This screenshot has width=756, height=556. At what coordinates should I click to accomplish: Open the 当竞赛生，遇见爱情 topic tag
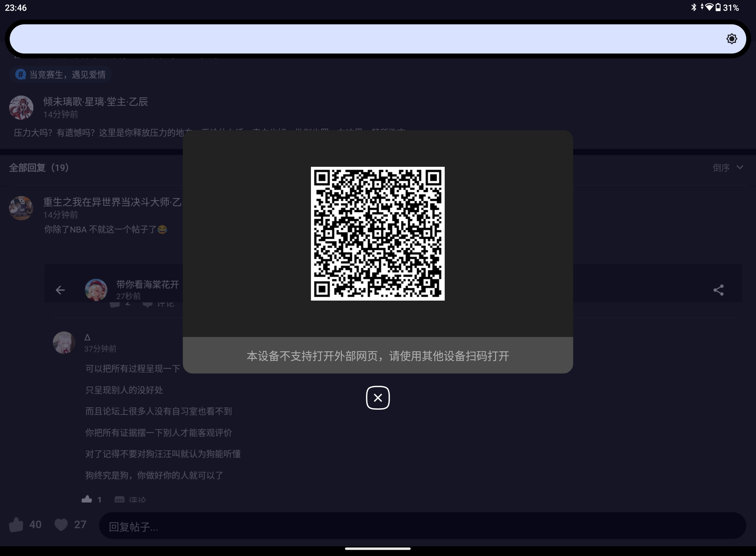[60, 74]
